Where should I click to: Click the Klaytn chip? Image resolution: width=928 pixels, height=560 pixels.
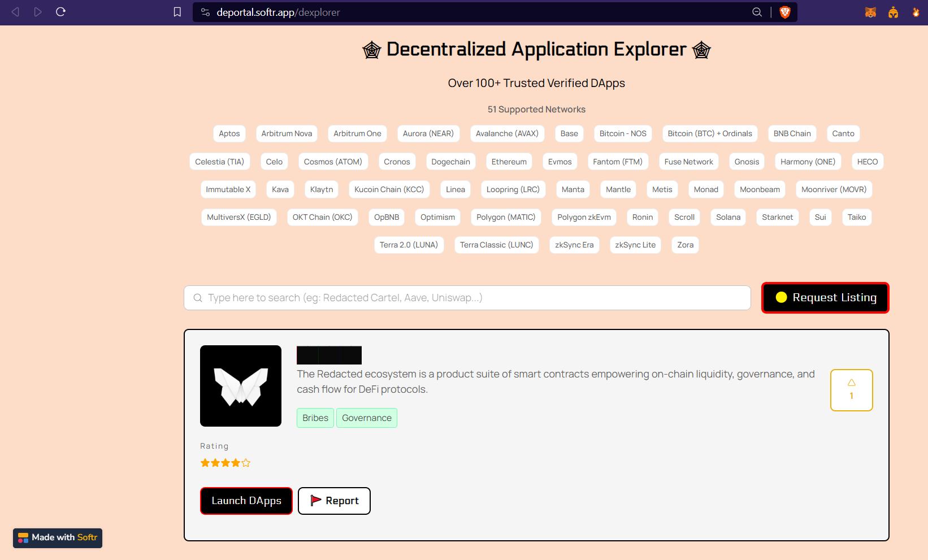pos(321,189)
